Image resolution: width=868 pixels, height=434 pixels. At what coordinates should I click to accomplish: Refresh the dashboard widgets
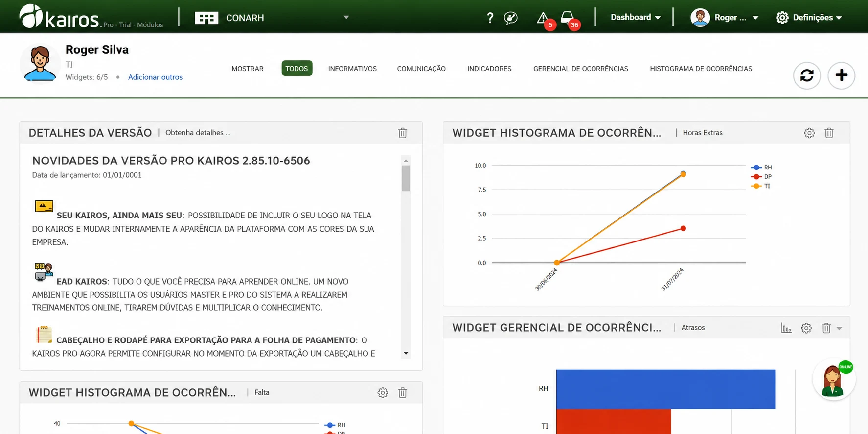pyautogui.click(x=807, y=75)
